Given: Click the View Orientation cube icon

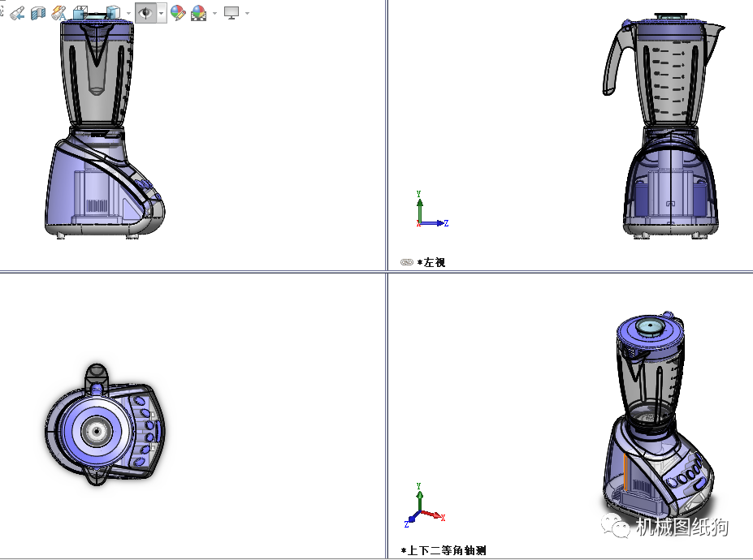Looking at the screenshot, I should 80,13.
